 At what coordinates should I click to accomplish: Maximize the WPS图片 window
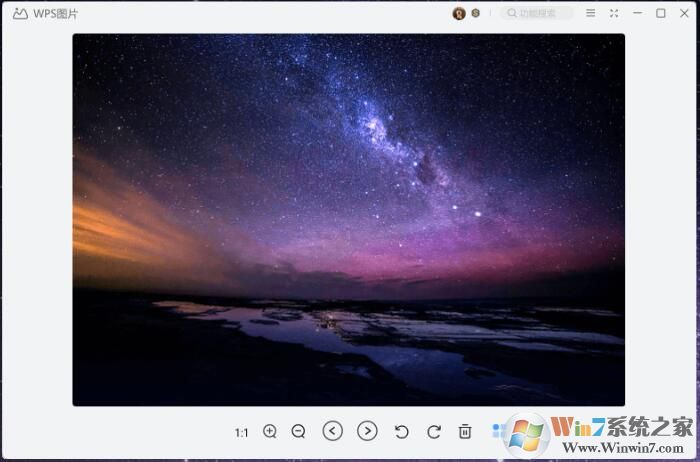(661, 13)
